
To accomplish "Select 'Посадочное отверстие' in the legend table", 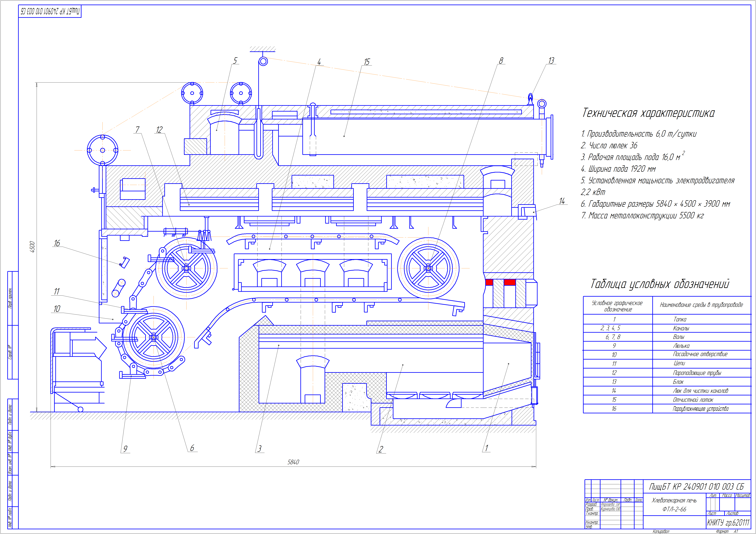I will (x=700, y=355).
